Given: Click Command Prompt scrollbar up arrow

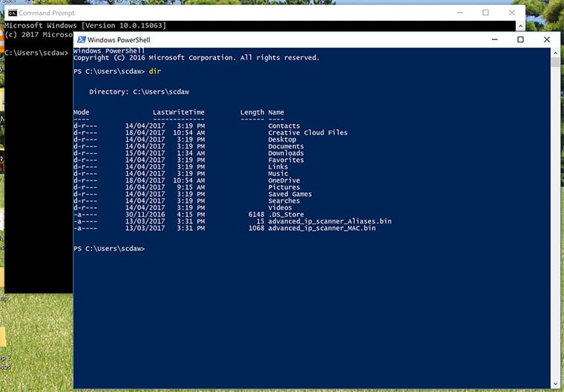Looking at the screenshot, I should pos(520,26).
